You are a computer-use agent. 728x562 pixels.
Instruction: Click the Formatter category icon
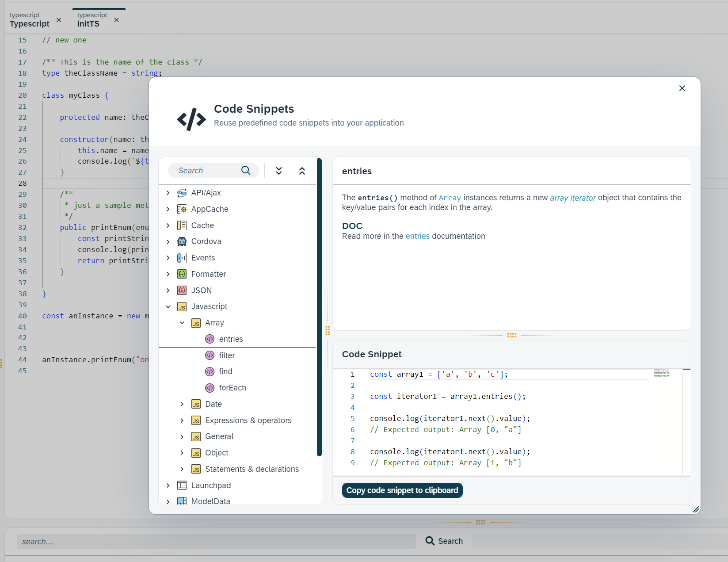(x=182, y=274)
